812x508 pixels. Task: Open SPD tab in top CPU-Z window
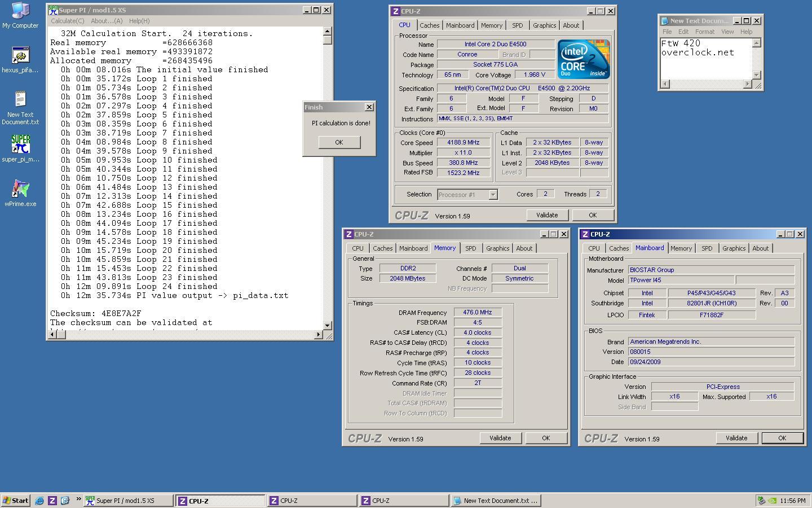(518, 25)
